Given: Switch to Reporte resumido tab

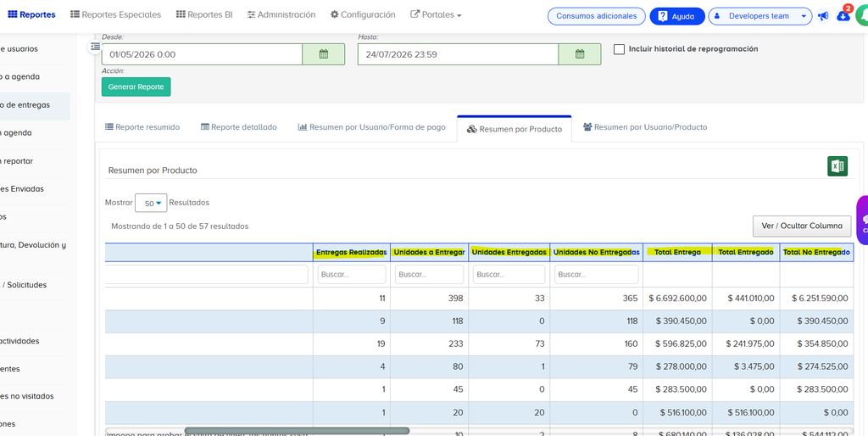Looking at the screenshot, I should [x=142, y=127].
